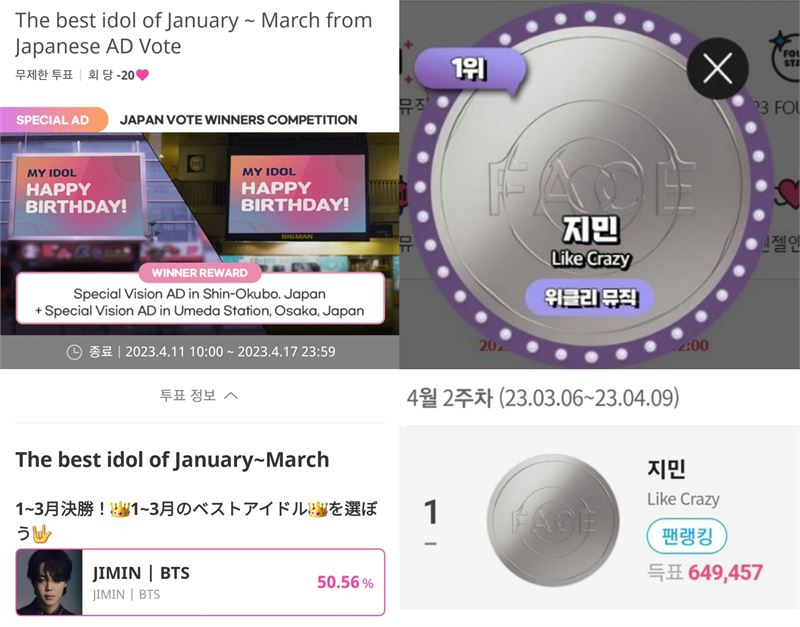Viewport: 800px width, 627px height.
Task: Open the WINNER REWARD label
Action: tap(199, 273)
